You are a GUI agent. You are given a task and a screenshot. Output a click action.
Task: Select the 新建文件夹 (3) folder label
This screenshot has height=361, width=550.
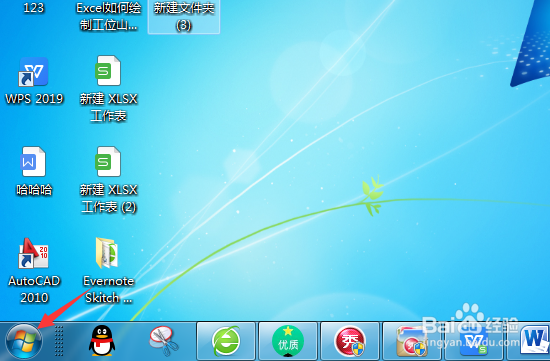click(x=184, y=16)
